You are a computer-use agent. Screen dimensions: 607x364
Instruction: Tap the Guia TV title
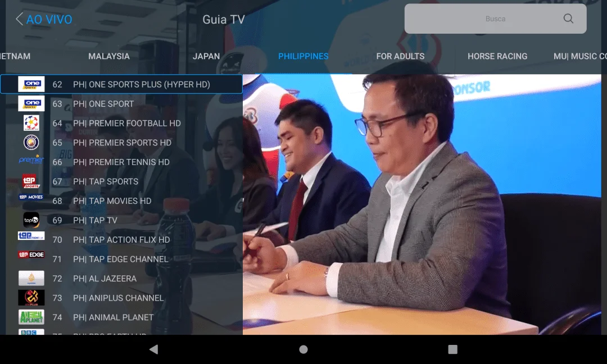pyautogui.click(x=223, y=19)
